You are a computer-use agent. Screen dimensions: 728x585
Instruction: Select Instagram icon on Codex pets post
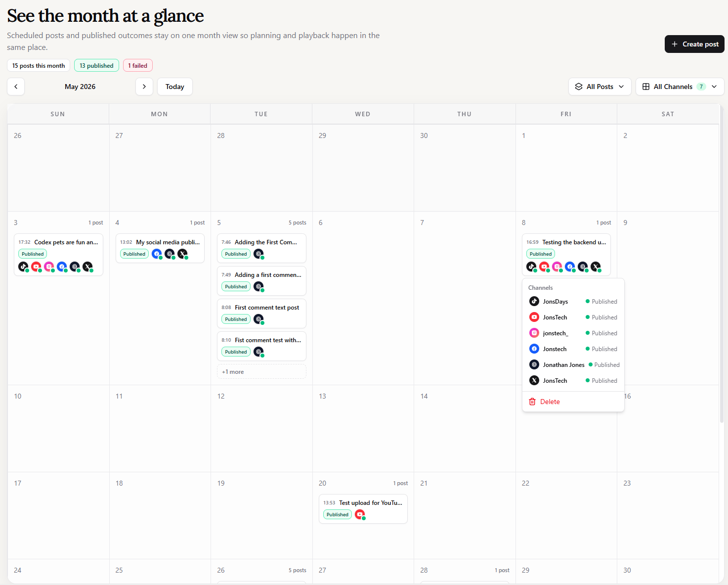click(x=49, y=267)
